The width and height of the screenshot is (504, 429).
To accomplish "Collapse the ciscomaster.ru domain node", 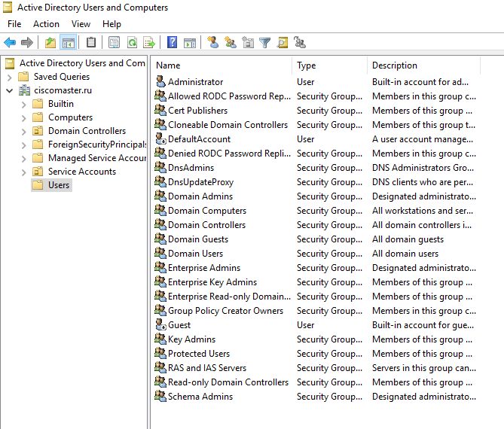I will (x=10, y=90).
